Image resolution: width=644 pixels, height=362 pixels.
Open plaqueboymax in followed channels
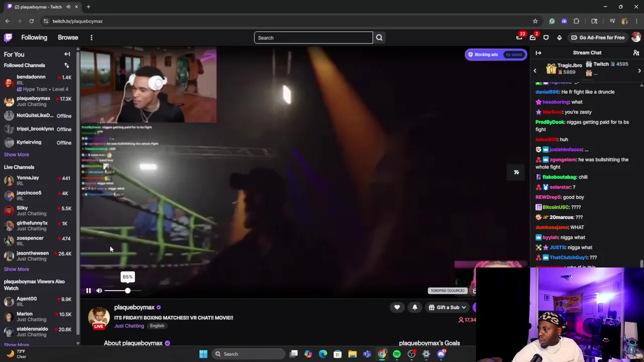point(38,101)
